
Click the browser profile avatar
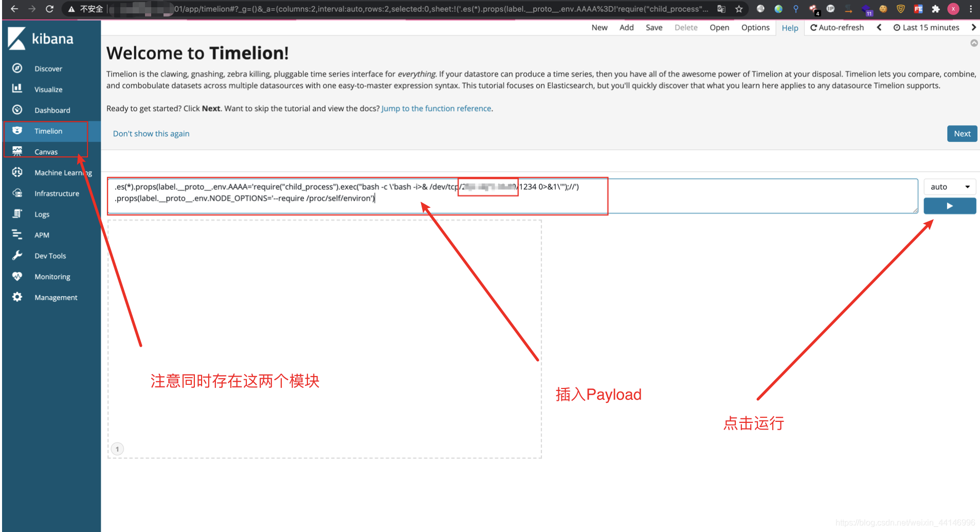(953, 9)
